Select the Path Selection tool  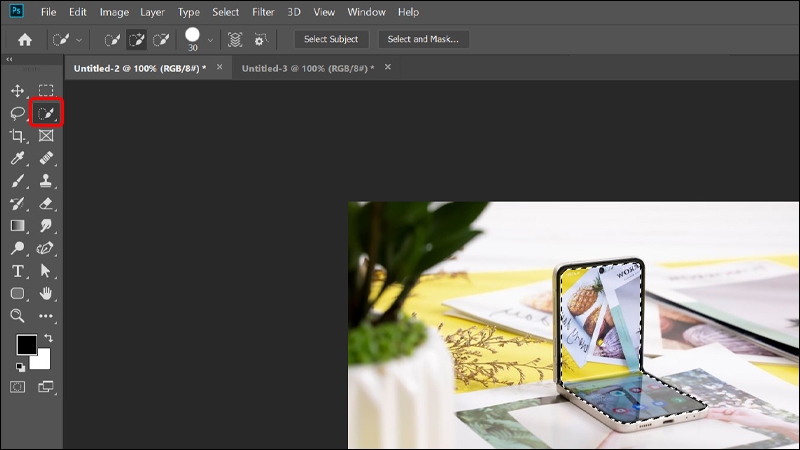pyautogui.click(x=46, y=271)
